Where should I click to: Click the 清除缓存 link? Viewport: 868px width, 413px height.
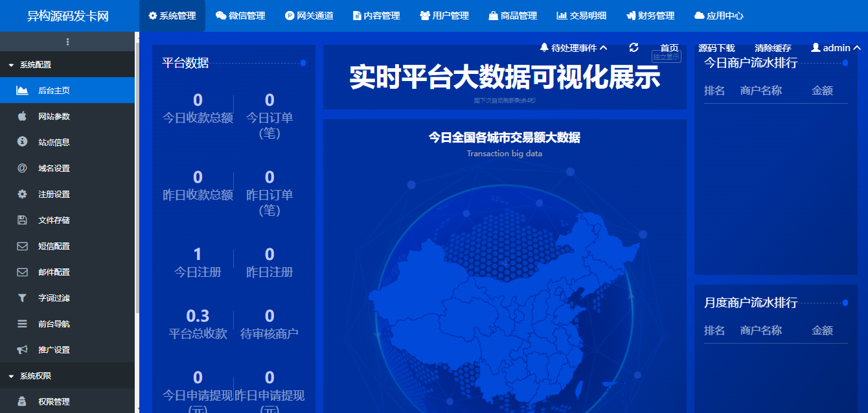(x=773, y=48)
